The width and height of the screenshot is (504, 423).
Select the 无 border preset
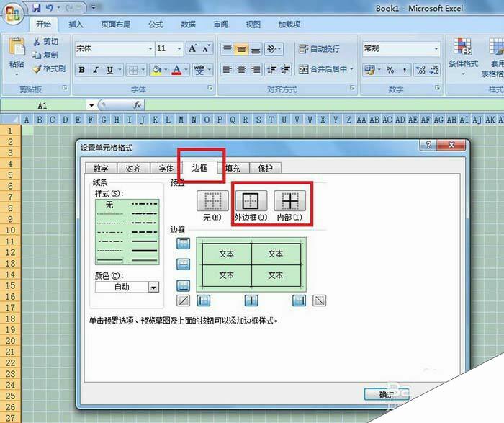213,201
